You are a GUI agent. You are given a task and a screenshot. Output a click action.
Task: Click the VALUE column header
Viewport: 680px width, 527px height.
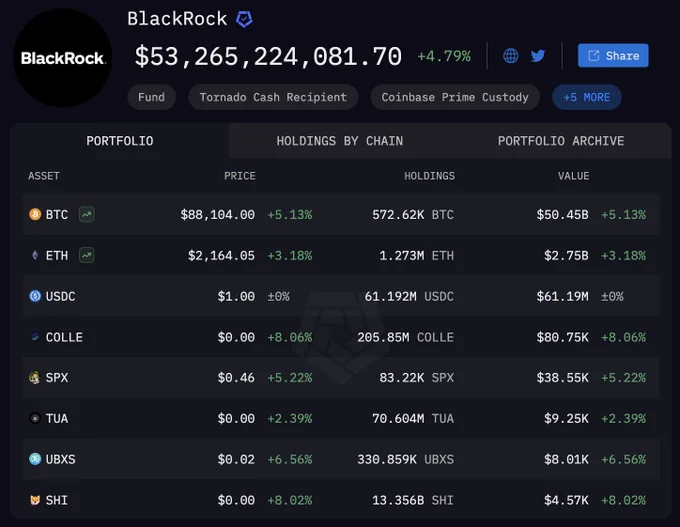point(573,176)
